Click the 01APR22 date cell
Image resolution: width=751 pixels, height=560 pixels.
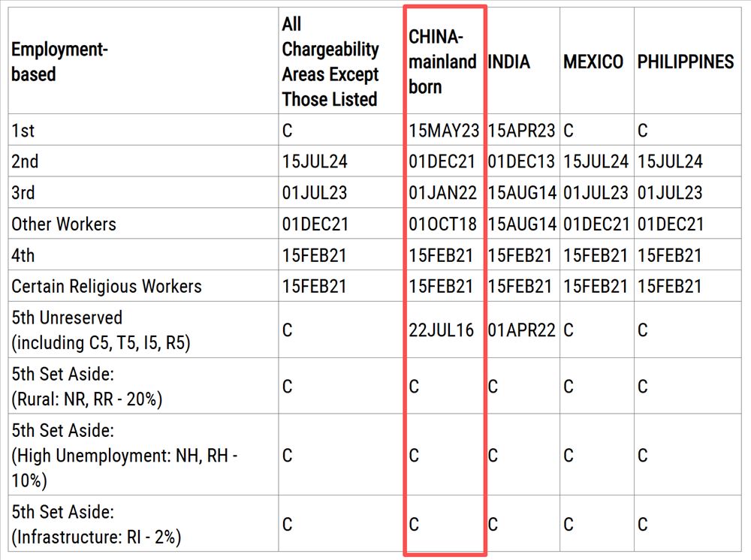[x=522, y=330]
